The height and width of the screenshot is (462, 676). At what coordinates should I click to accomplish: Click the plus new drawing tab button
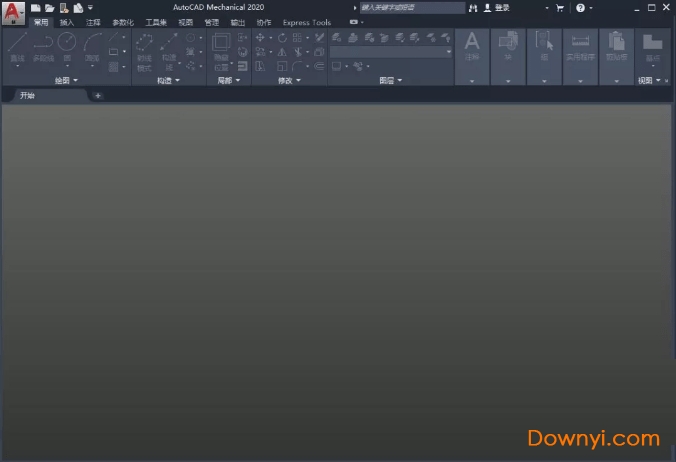pyautogui.click(x=98, y=96)
